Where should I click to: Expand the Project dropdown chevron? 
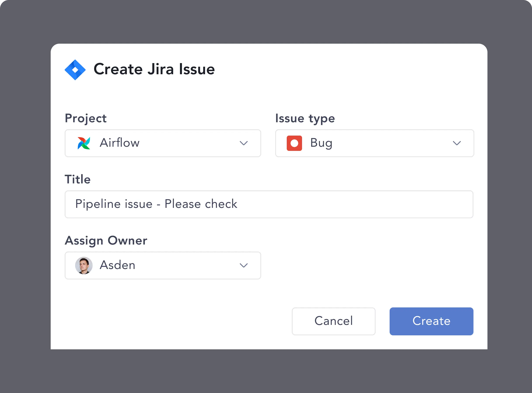click(x=244, y=143)
